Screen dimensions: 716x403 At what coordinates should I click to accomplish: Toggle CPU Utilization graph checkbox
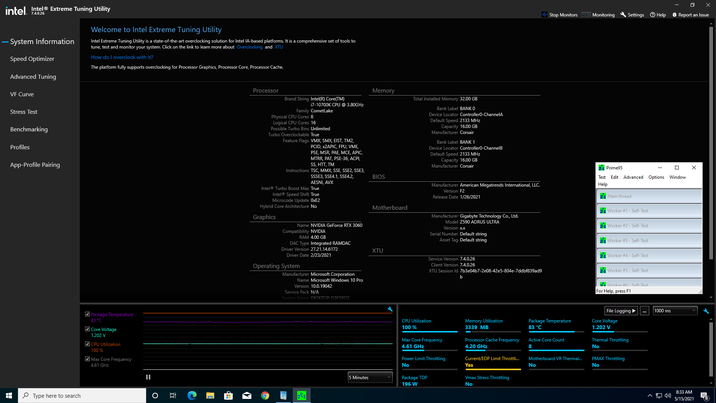[x=87, y=344]
